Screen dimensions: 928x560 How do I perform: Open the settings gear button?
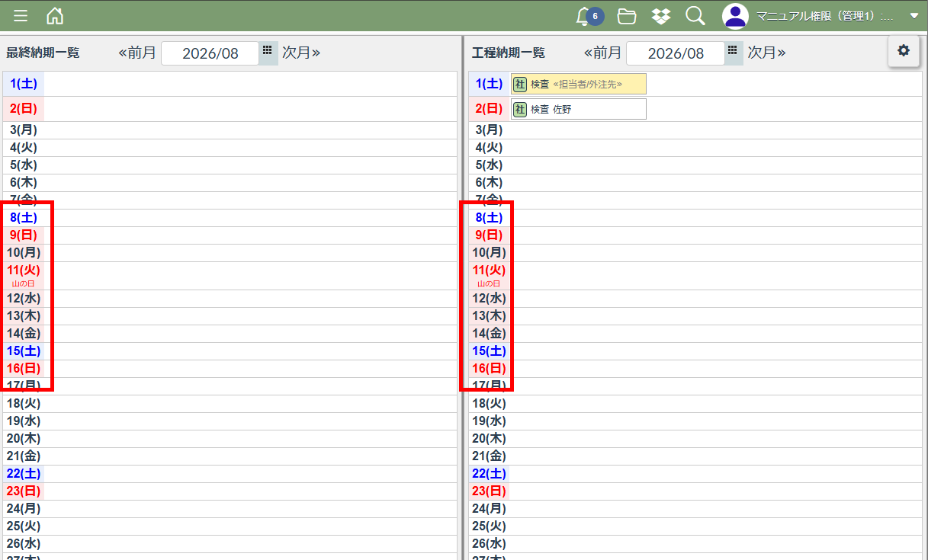904,50
